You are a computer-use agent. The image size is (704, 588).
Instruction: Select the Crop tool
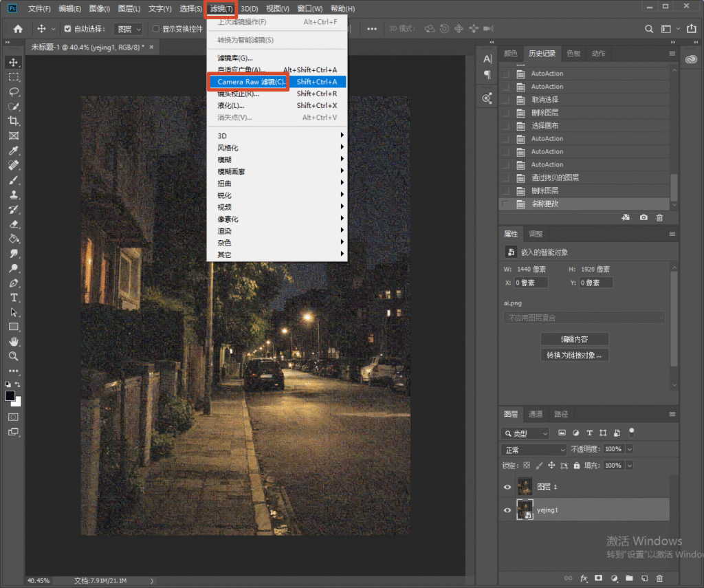click(14, 121)
